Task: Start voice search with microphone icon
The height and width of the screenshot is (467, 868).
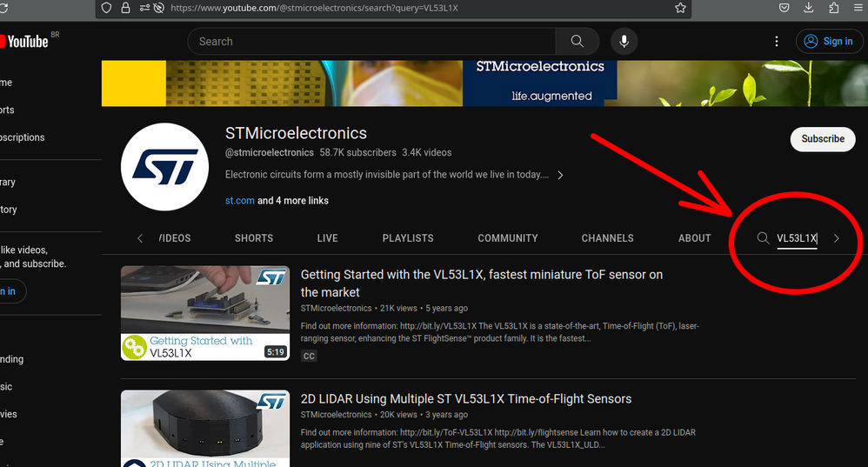Action: [x=624, y=42]
